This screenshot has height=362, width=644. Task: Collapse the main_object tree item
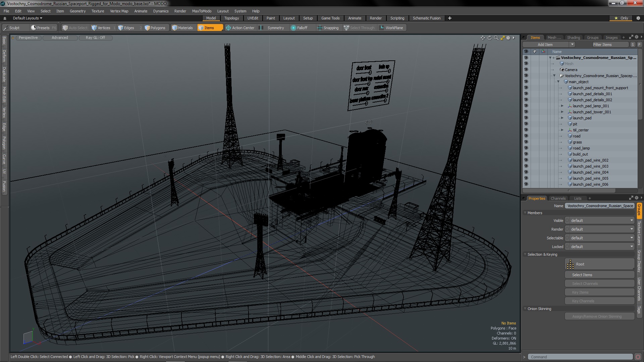(558, 82)
